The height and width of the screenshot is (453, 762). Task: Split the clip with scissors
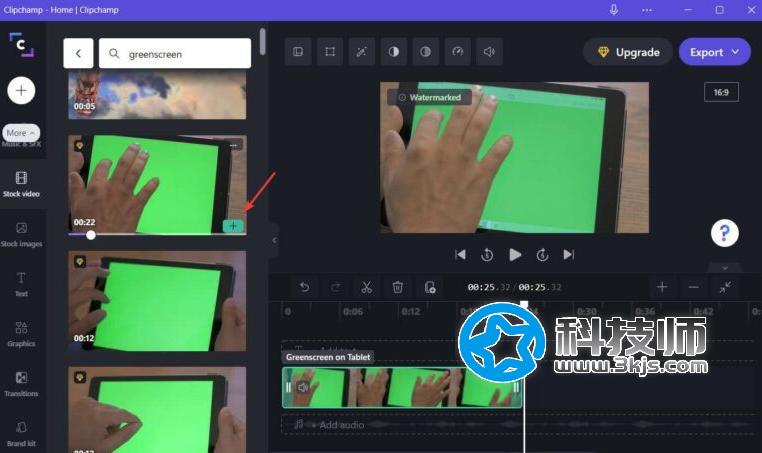click(x=366, y=287)
